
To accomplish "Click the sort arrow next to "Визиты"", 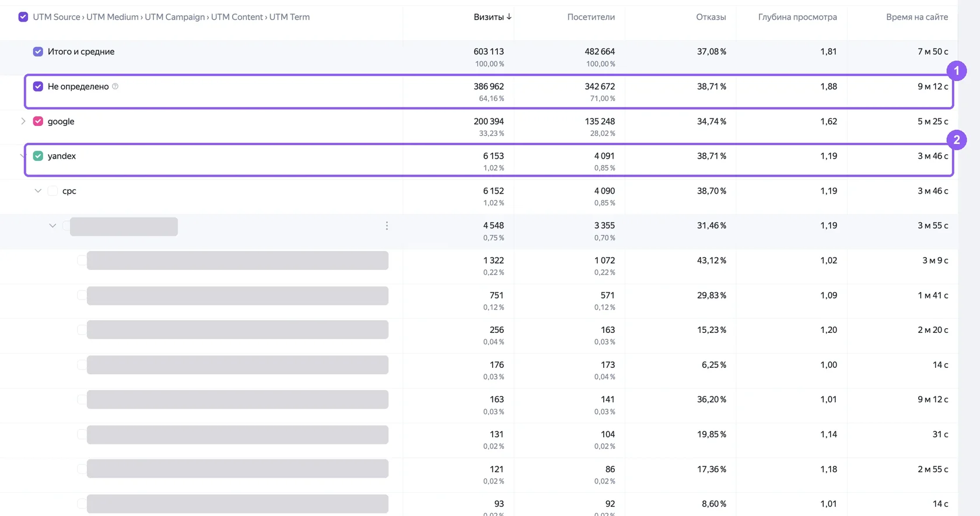I will point(509,17).
